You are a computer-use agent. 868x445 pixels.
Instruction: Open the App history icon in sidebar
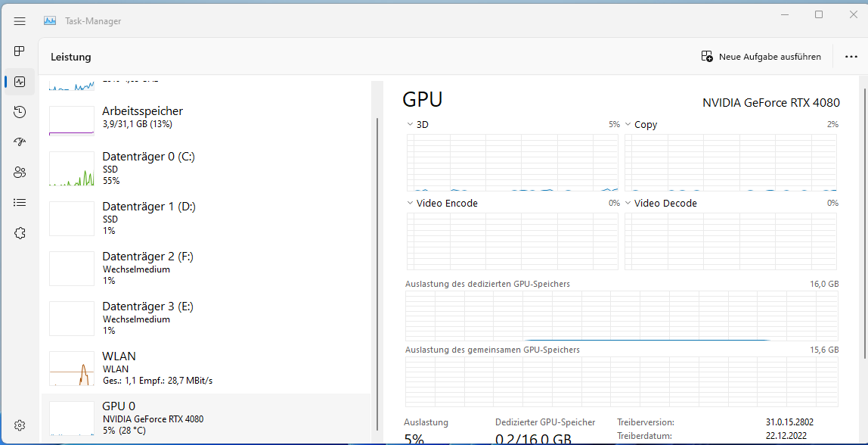point(20,113)
